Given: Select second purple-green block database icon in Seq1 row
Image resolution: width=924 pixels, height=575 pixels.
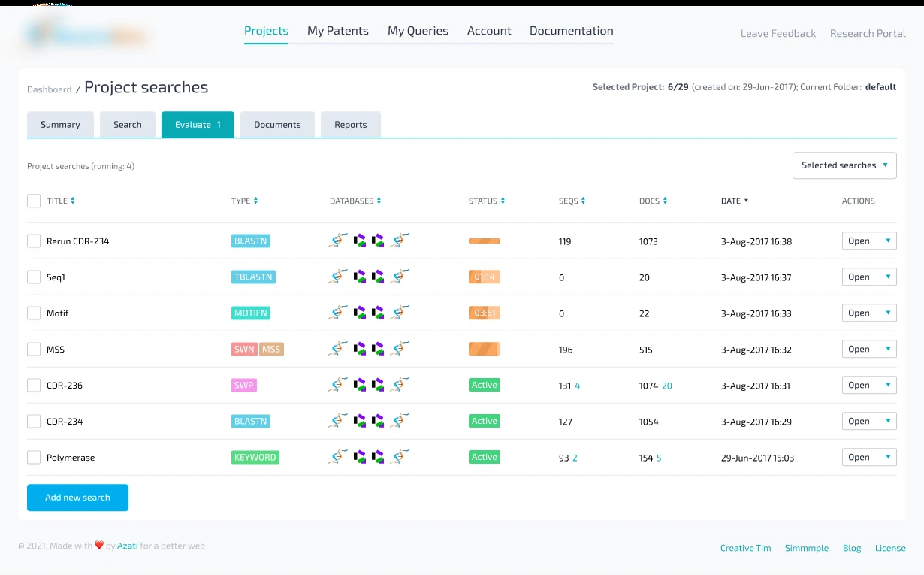Looking at the screenshot, I should (378, 277).
